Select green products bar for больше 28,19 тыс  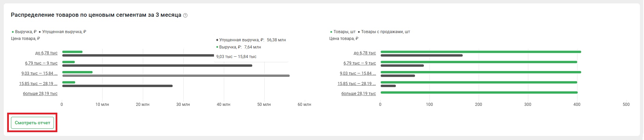pos(479,93)
